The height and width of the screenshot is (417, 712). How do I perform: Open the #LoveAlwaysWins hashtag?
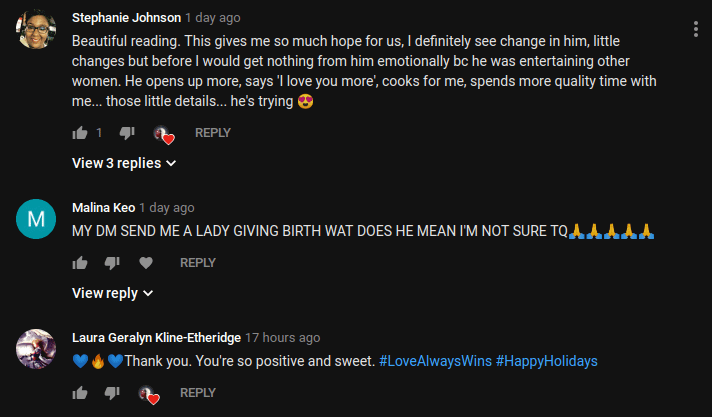click(435, 361)
